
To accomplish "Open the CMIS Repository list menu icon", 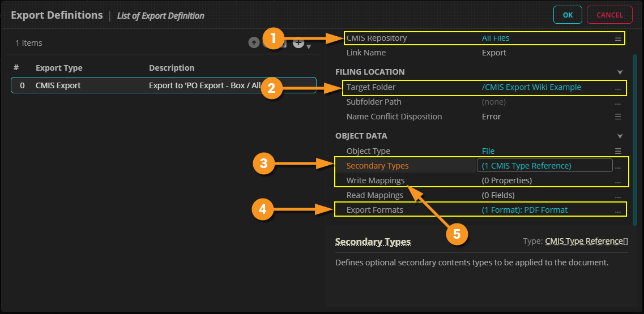I will pos(618,38).
